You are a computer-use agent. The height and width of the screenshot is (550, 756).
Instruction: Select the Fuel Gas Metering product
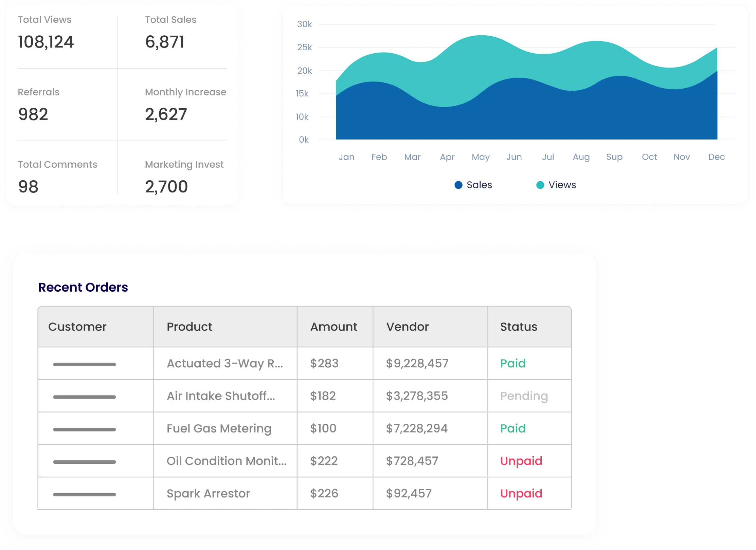pyautogui.click(x=219, y=428)
